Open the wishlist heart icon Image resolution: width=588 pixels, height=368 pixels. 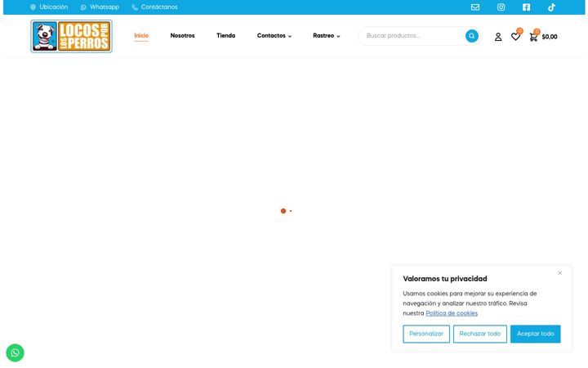pyautogui.click(x=515, y=37)
